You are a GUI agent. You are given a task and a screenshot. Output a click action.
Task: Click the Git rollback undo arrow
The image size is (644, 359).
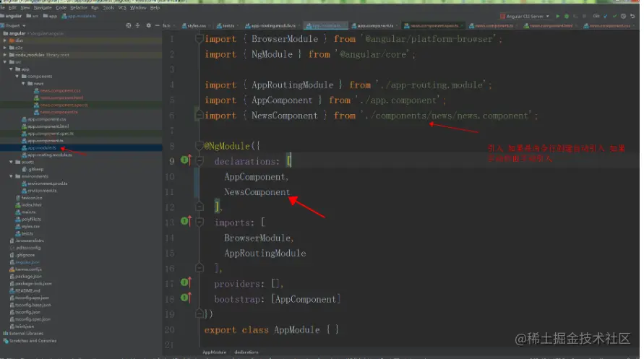click(x=632, y=17)
